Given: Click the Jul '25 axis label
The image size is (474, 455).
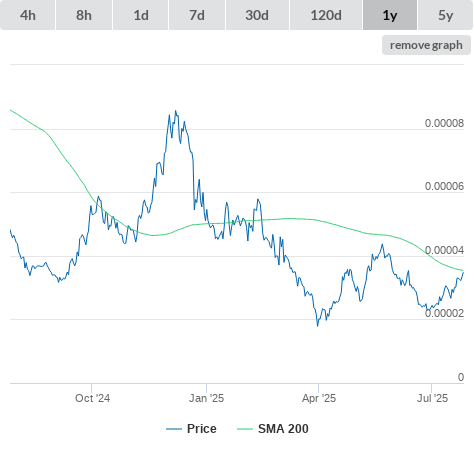Looking at the screenshot, I should tap(432, 398).
